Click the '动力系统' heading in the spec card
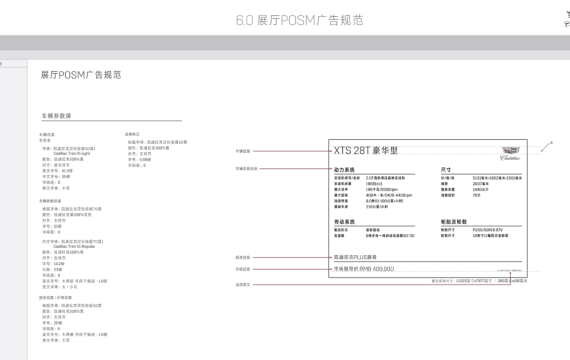Viewport: 570px width, 360px height. click(x=344, y=169)
